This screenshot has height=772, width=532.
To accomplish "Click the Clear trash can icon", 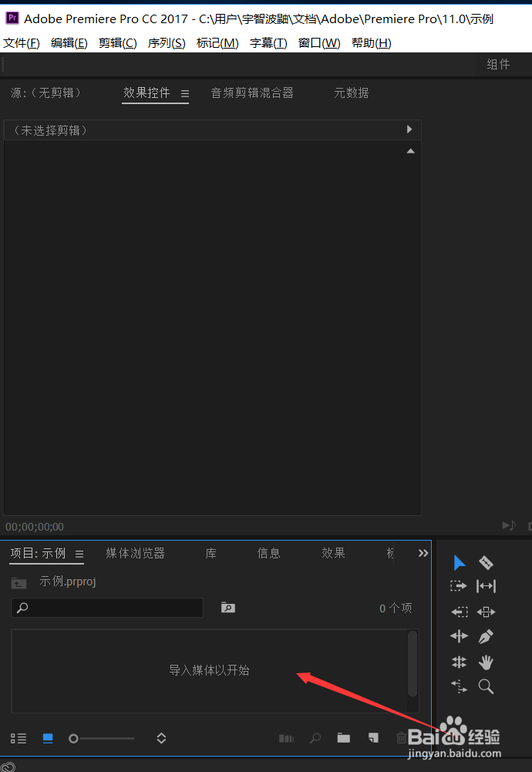I will (401, 737).
